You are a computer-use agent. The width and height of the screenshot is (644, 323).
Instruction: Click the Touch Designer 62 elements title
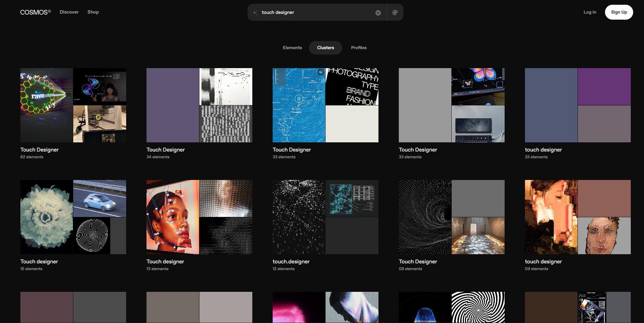pyautogui.click(x=39, y=150)
